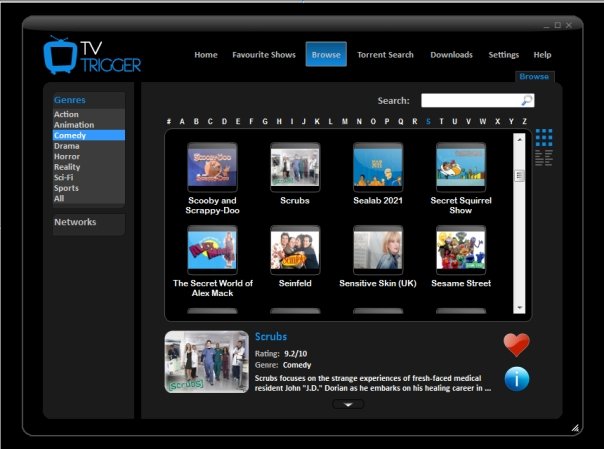Select Scooby and Scrappy-Doo thumbnail

click(x=212, y=167)
